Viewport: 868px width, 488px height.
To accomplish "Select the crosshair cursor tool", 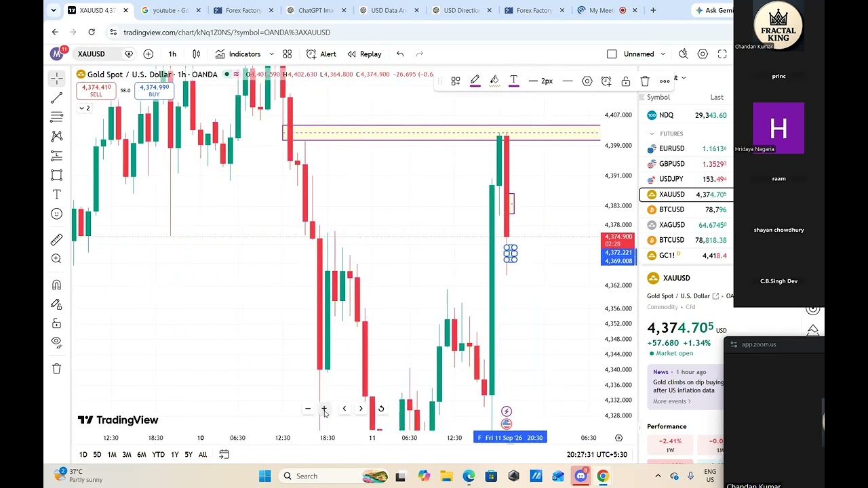I will click(x=57, y=79).
